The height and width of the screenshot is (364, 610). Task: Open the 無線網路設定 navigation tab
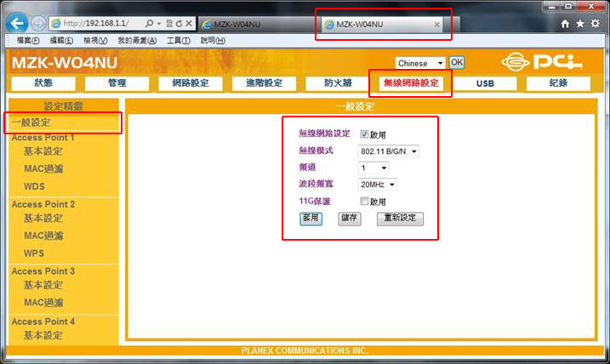[411, 82]
